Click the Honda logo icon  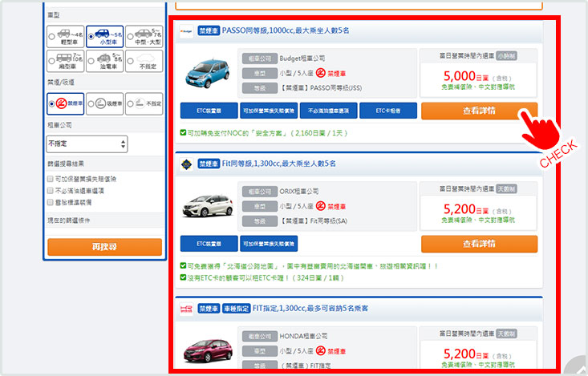(186, 308)
